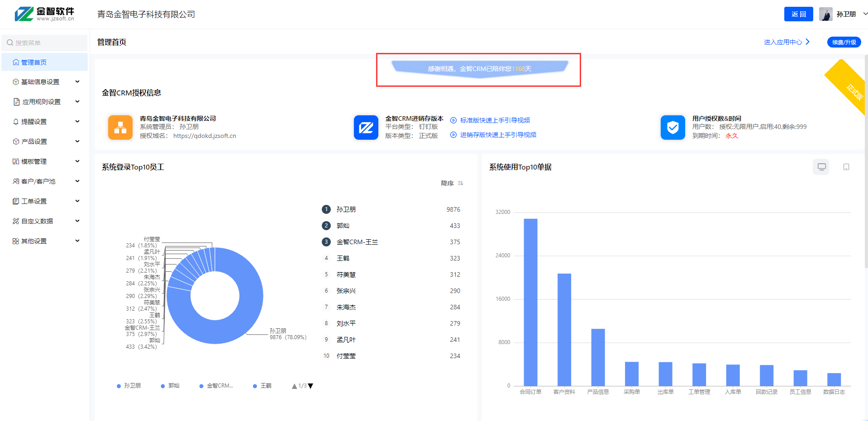Screen dimensions: 868x421
Task: Click the page vertical scrollbar on the right
Action: coord(866,161)
